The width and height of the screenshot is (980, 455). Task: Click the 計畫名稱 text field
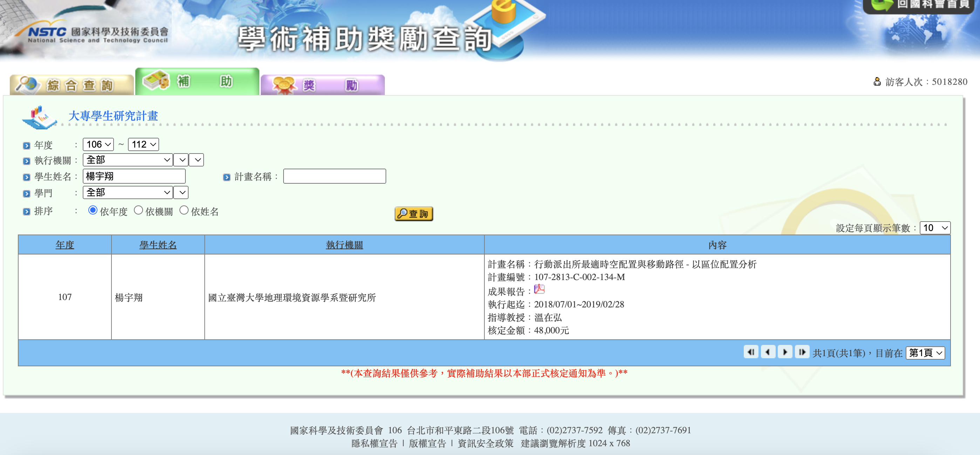(x=334, y=177)
